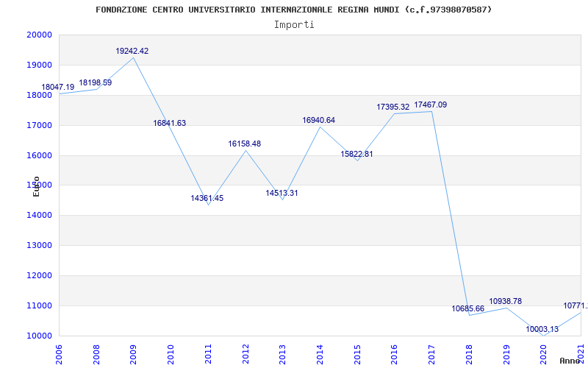Image resolution: width=588 pixels, height=368 pixels.
Task: Click the data label 17467.09
Action: 431,105
